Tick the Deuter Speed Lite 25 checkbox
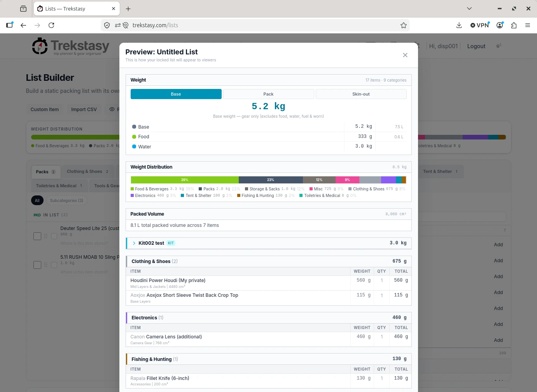 [37, 236]
